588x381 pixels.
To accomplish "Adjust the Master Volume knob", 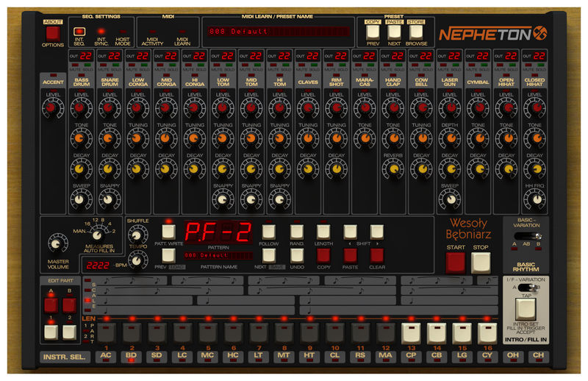I will click(x=57, y=244).
